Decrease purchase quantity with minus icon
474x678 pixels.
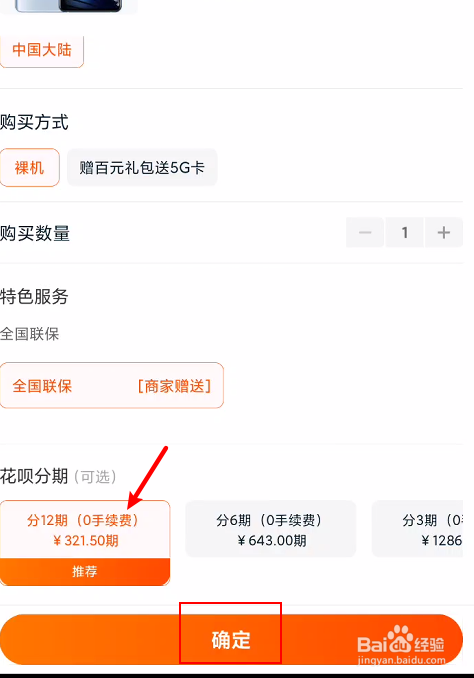pyautogui.click(x=365, y=233)
